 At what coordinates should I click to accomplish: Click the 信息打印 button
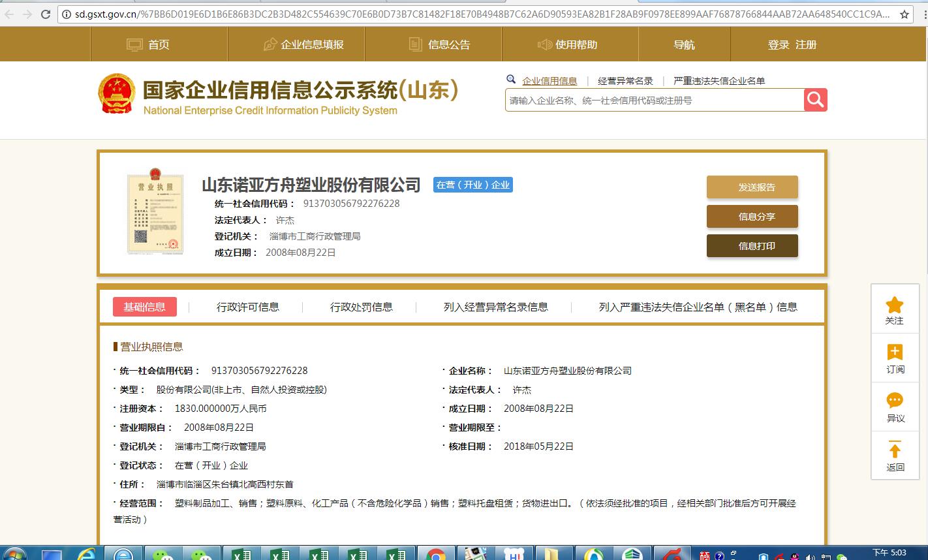[x=752, y=246]
